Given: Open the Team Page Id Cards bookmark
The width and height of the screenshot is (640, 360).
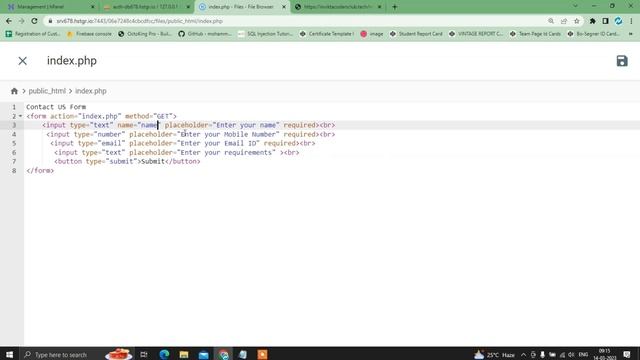Looking at the screenshot, I should [535, 34].
